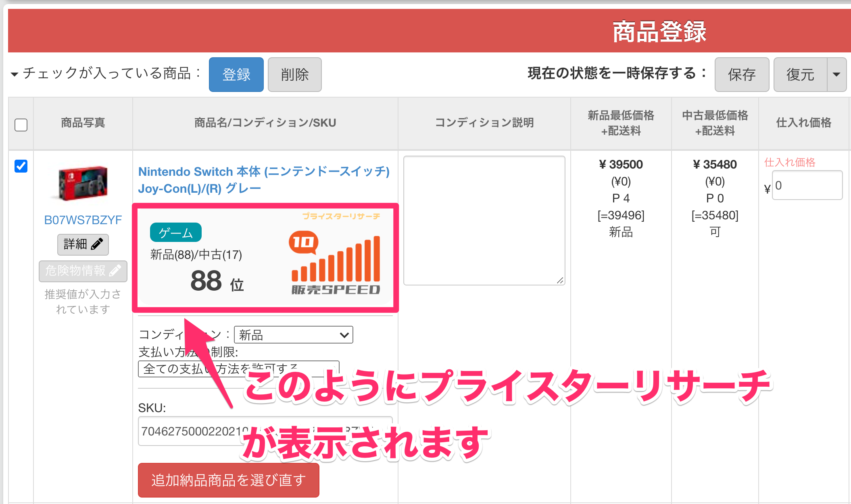
Task: Open the Nintendo Switch product thumbnail
Action: 83,183
